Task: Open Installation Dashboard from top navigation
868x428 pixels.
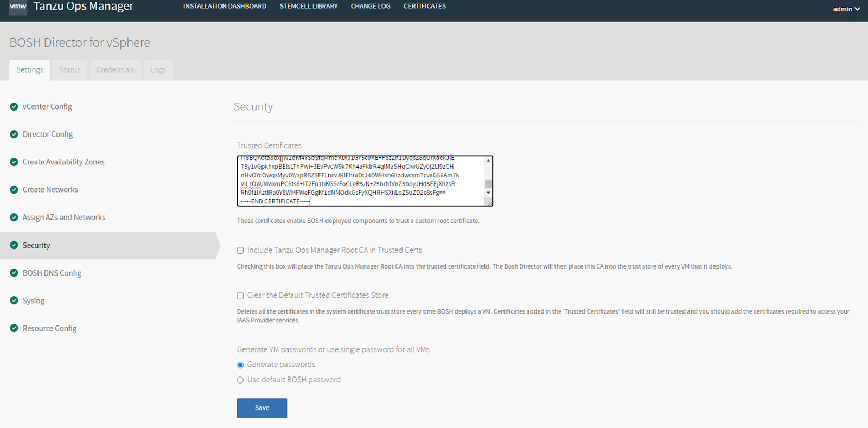Action: tap(225, 7)
